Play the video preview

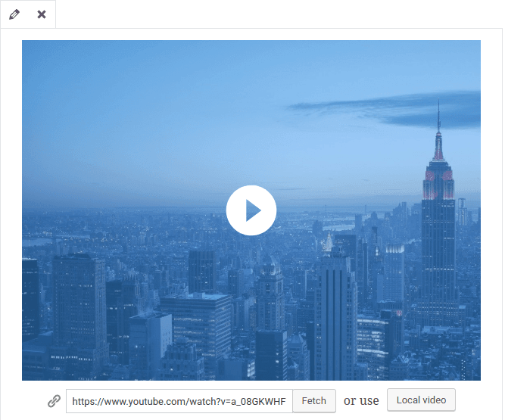coord(251,210)
